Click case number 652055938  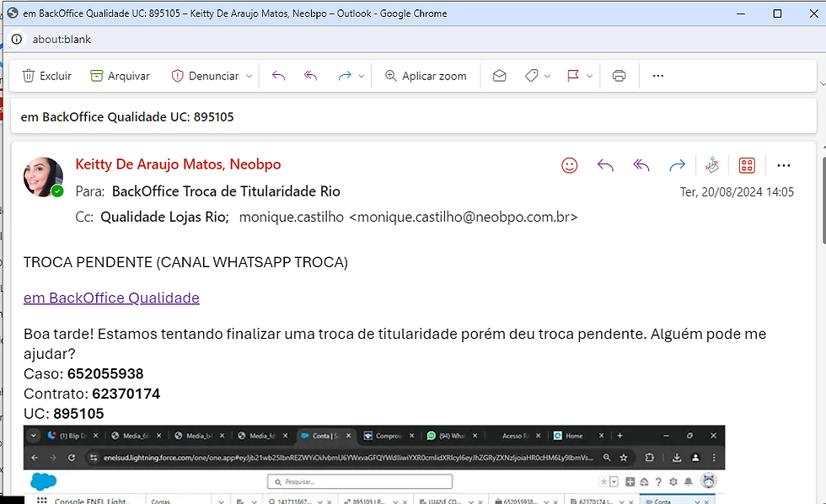[105, 374]
